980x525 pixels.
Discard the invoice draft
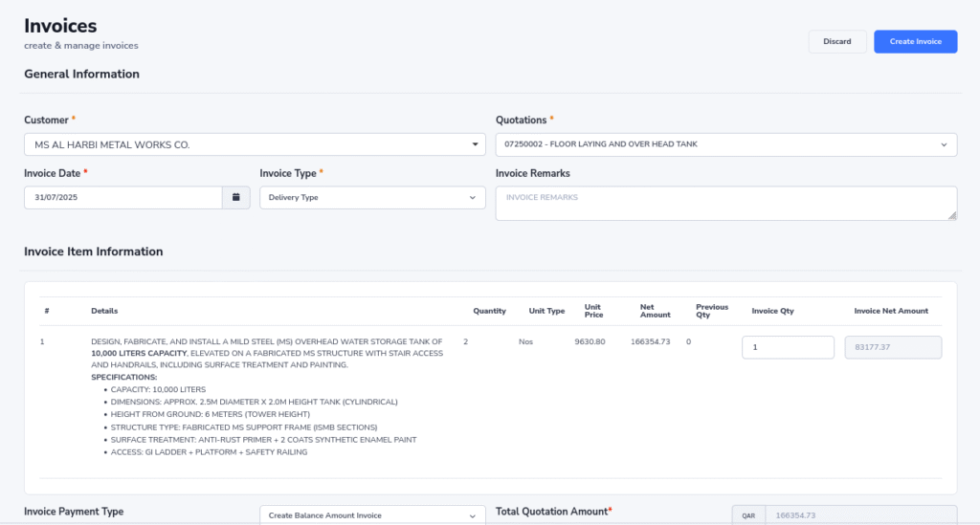(x=836, y=42)
